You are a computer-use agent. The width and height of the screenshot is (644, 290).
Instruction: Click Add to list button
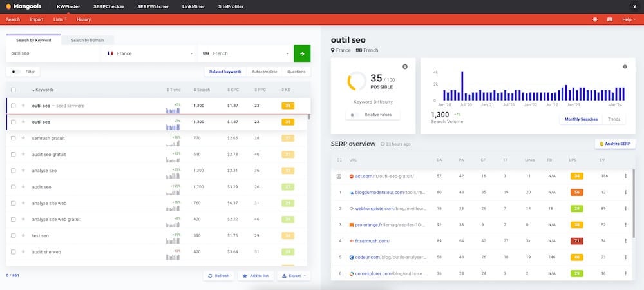[256, 276]
